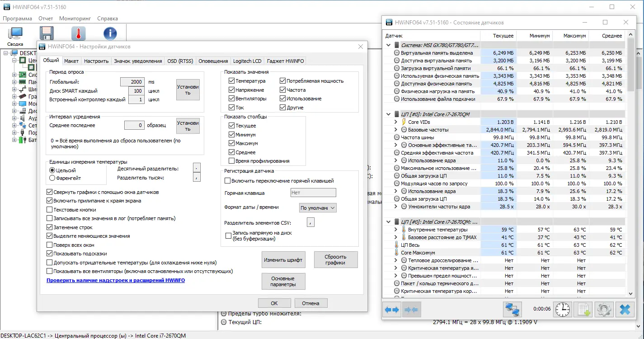Toggle Затенение строк checkbox
Viewport: 644px width, 339px height.
(50, 227)
